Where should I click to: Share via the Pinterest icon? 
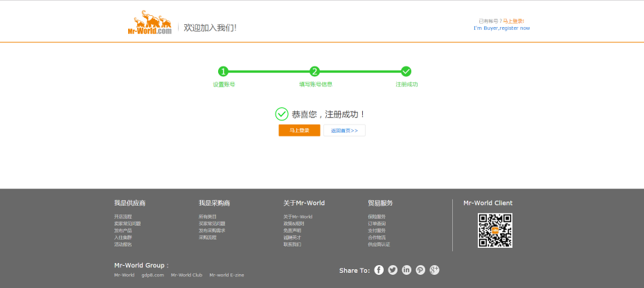coord(420,270)
